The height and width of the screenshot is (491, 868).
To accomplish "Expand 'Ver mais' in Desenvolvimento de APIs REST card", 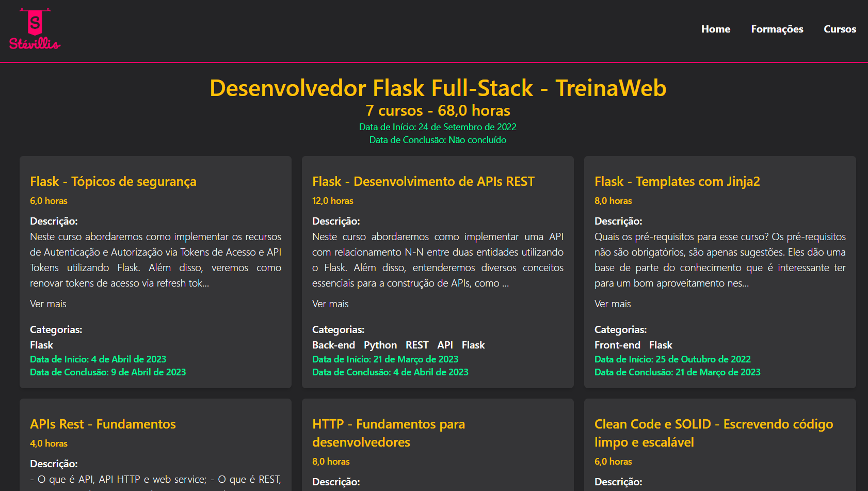I will pos(330,304).
